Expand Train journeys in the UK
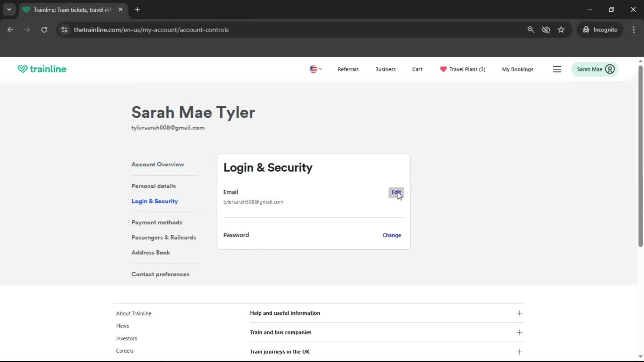 pos(519,352)
